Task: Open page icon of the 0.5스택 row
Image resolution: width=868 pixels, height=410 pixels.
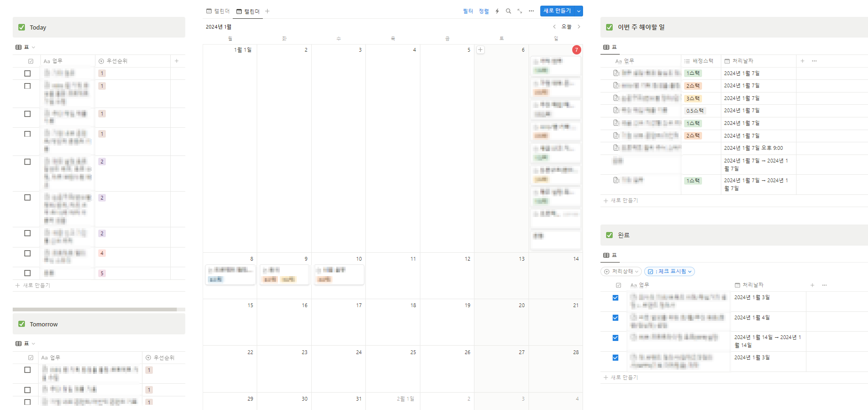Action: tap(616, 110)
